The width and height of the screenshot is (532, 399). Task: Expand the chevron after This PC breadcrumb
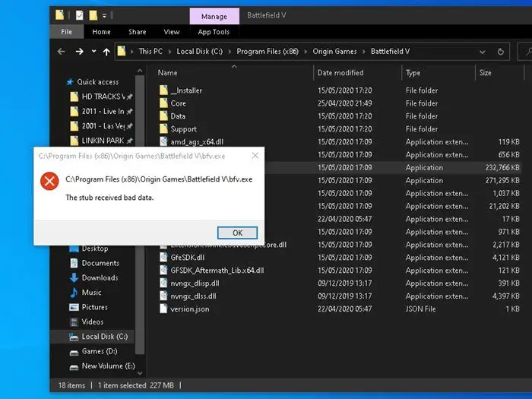169,52
